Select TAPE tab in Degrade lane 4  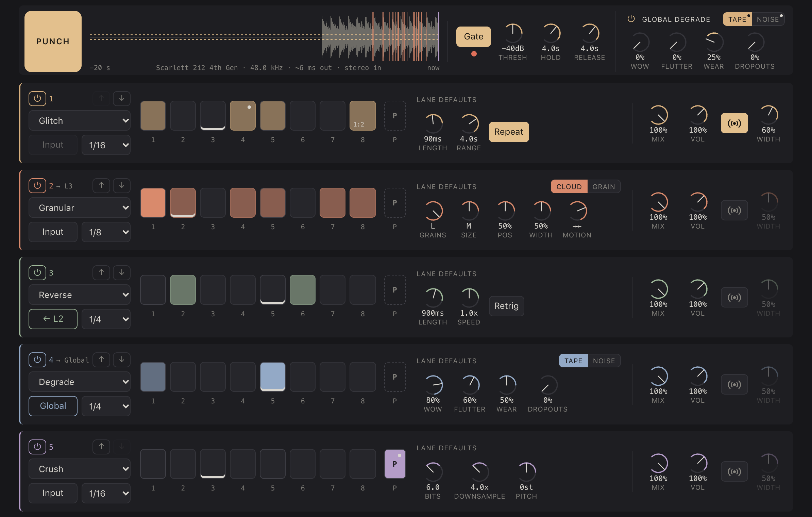click(x=573, y=361)
